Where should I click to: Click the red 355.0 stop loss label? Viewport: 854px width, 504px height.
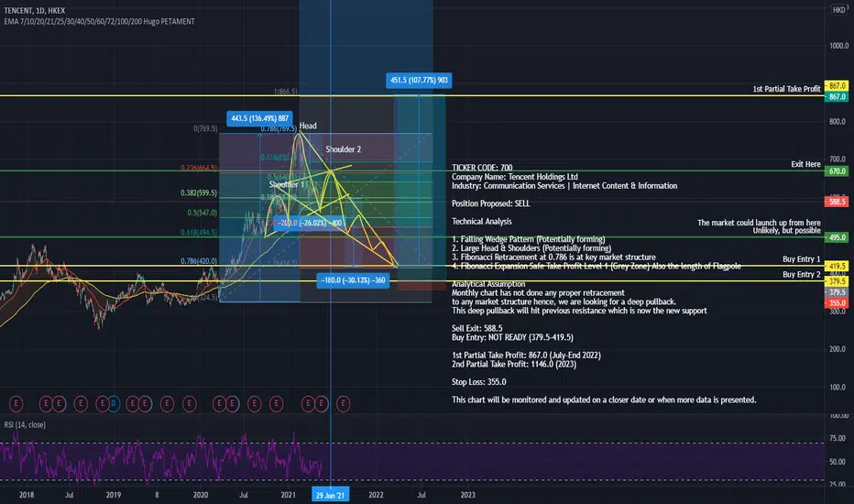[836, 303]
